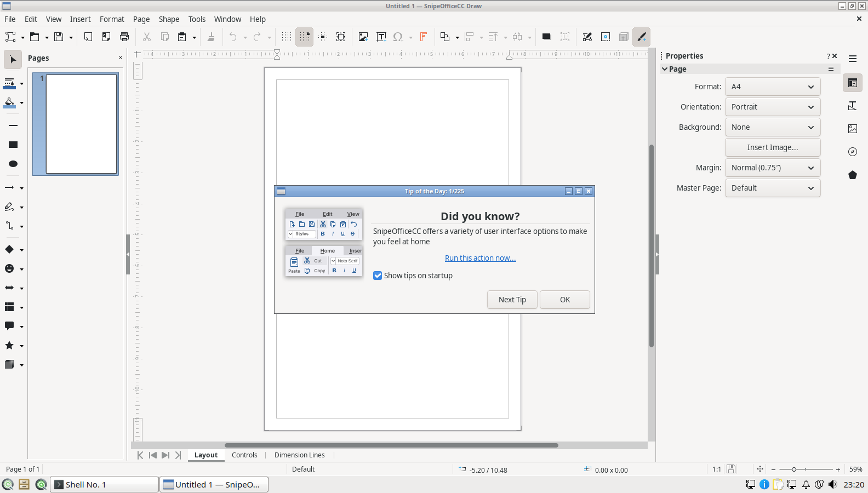This screenshot has width=868, height=493.
Task: Open the Insert menu
Action: (x=81, y=19)
